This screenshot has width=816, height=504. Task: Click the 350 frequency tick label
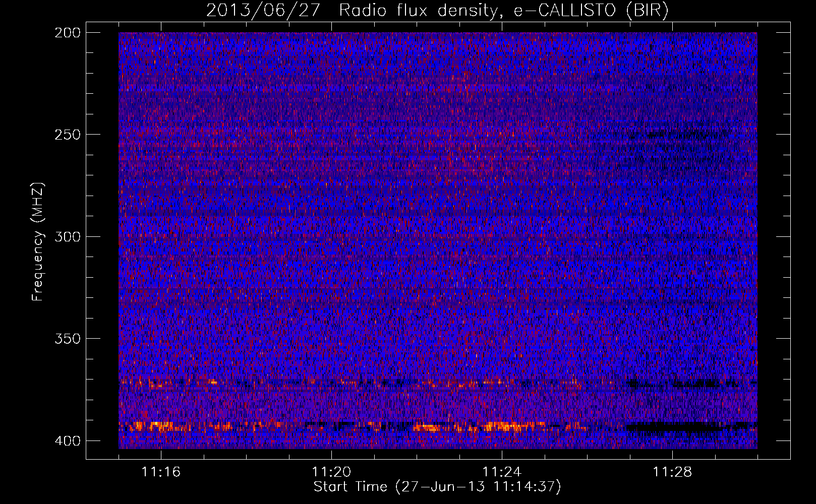tap(67, 339)
